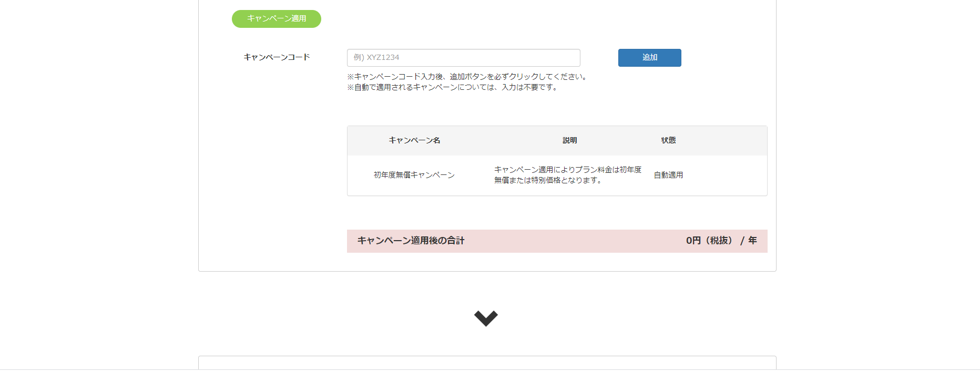Click the キャンペーン適用後の合計 label
The image size is (980, 372).
click(x=411, y=241)
